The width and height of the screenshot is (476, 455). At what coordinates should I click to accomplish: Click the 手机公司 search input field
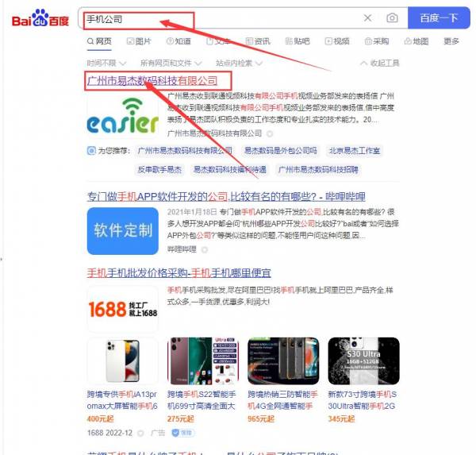tap(223, 19)
